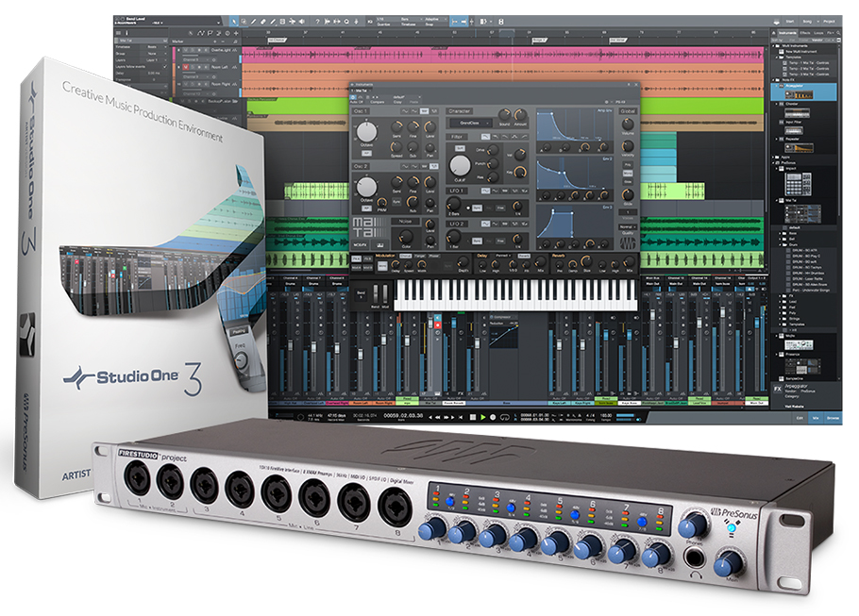859x616 pixels.
Task: Adjust Mai Tai's filter Cutoff knob
Action: coord(461,167)
